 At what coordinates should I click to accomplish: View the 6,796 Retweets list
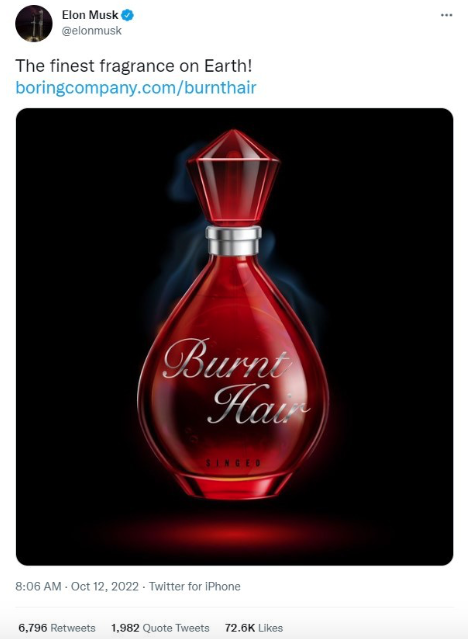pyautogui.click(x=57, y=628)
